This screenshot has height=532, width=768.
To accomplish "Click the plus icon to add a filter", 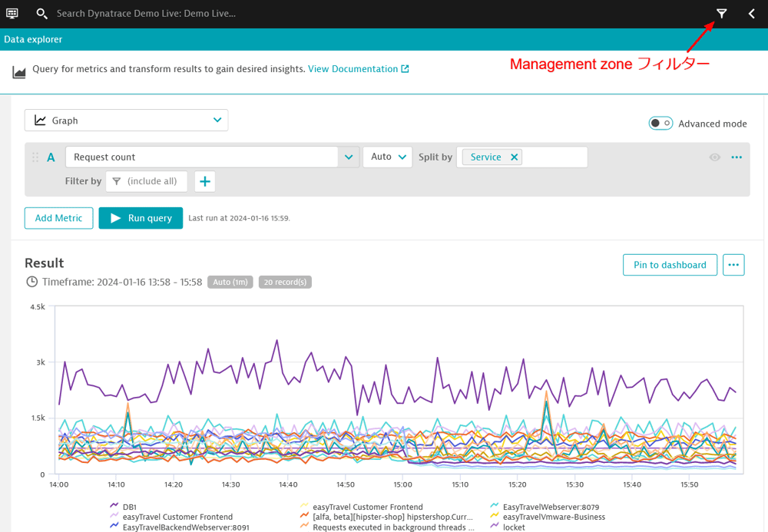I will pos(205,182).
